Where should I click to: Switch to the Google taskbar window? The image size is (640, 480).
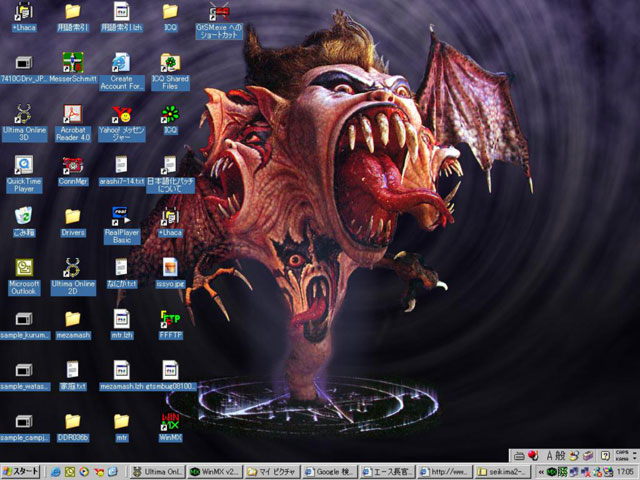tap(330, 470)
